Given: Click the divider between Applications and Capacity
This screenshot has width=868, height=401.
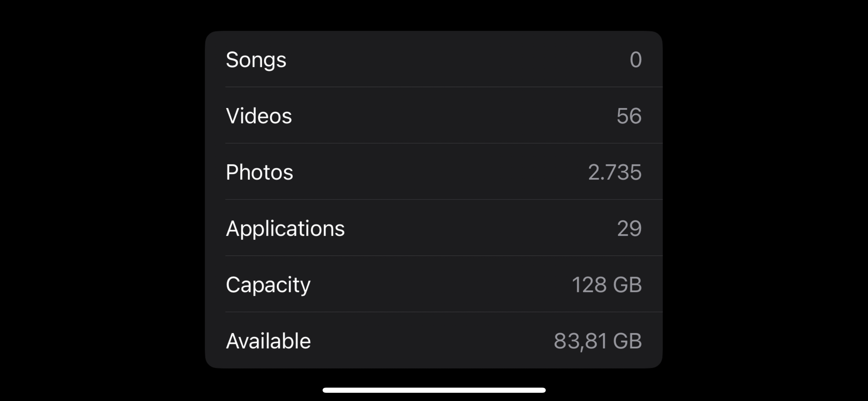Looking at the screenshot, I should point(444,256).
